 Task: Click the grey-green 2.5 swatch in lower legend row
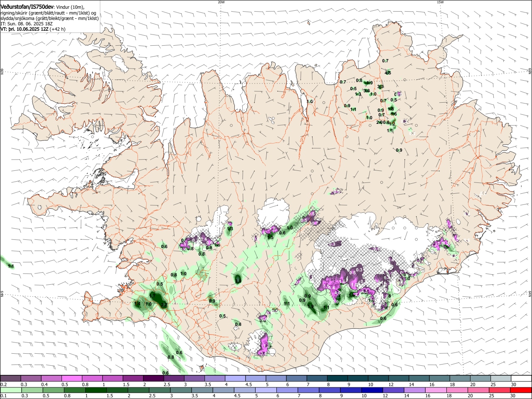click(x=159, y=390)
